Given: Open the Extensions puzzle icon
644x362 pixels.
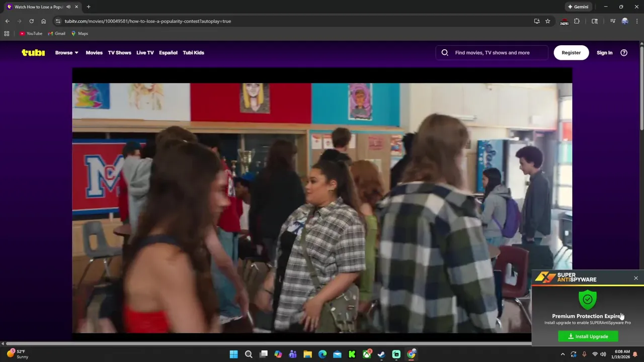Looking at the screenshot, I should pyautogui.click(x=577, y=21).
